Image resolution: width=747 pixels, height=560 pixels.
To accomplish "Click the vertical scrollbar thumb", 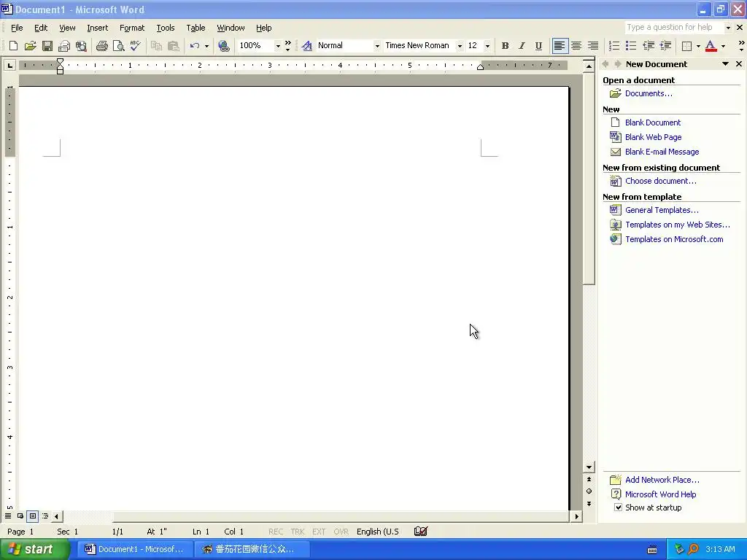I will pos(589,178).
